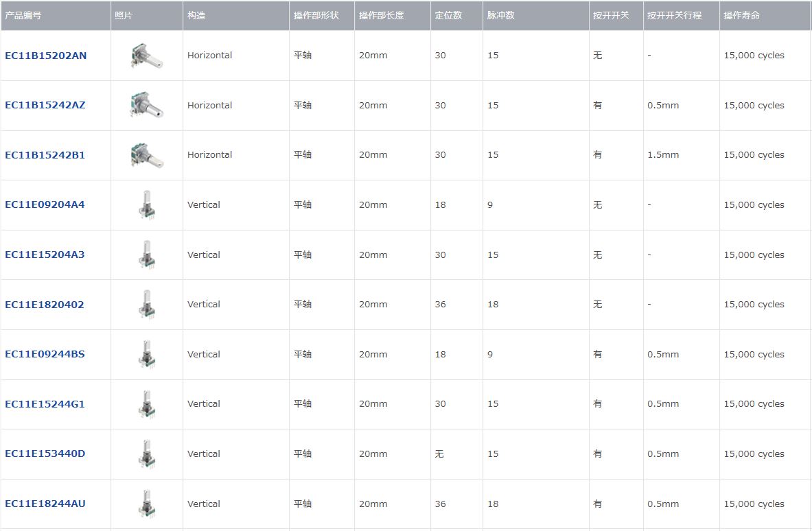
Task: Click the photo of encoder EC11B15242AZ
Action: (x=147, y=105)
